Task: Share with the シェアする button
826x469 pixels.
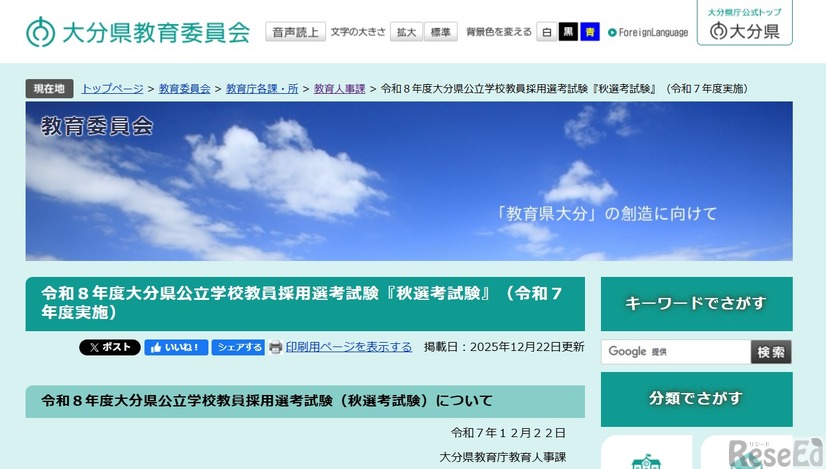Action: pyautogui.click(x=238, y=347)
